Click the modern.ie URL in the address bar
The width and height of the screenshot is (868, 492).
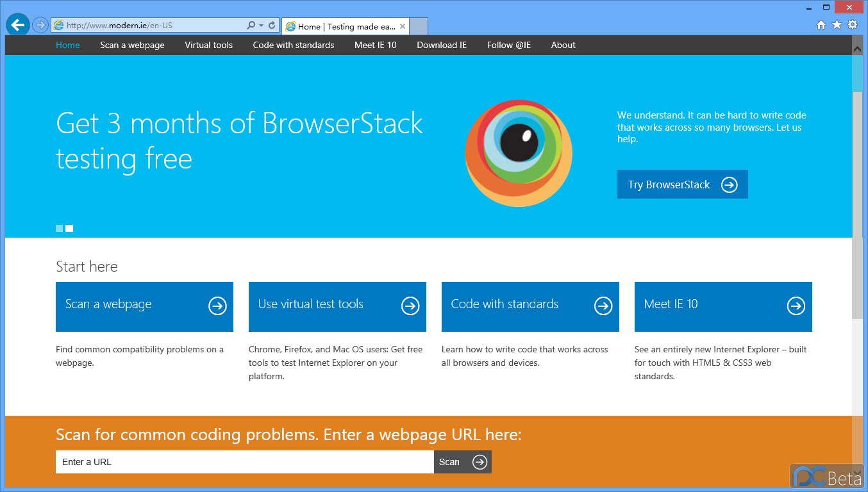click(x=119, y=26)
